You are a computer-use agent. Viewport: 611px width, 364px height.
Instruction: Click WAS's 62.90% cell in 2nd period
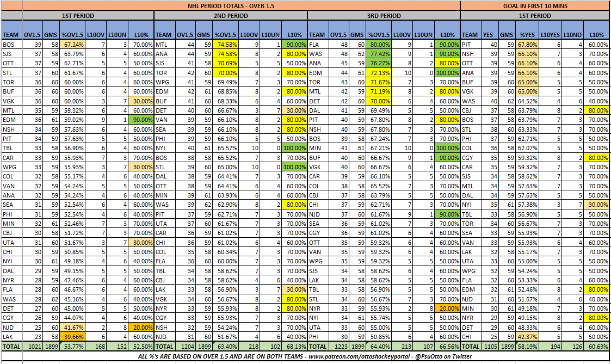coord(225,205)
